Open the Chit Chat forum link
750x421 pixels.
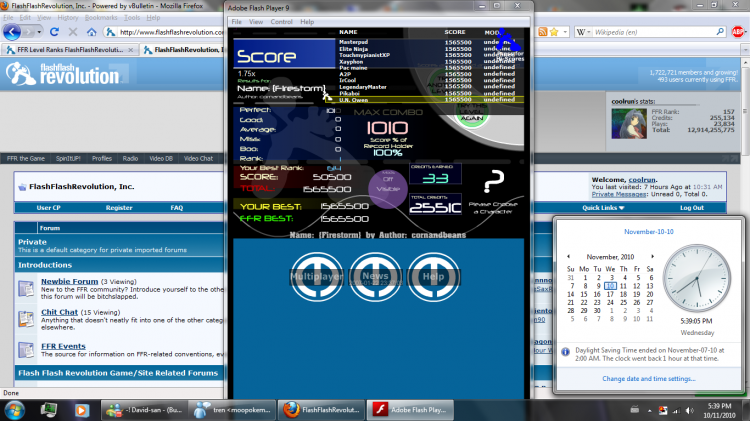point(59,312)
